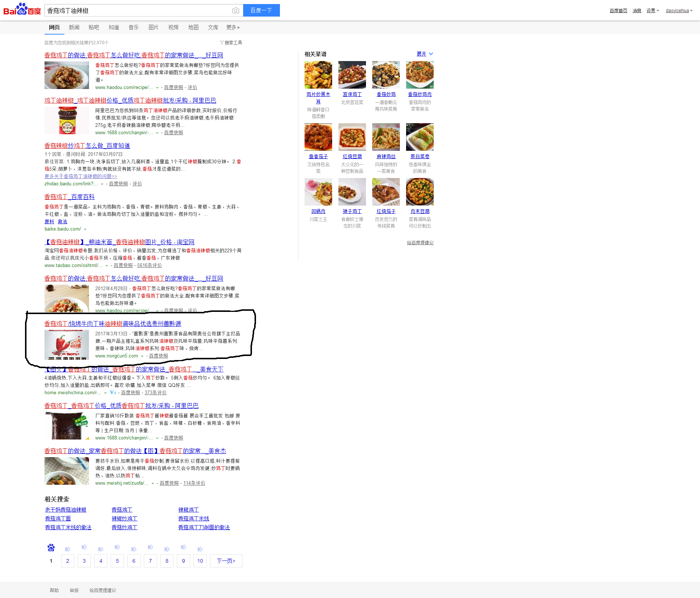Switch to the 贴吧 tab
This screenshot has height=598, width=700.
[x=94, y=27]
